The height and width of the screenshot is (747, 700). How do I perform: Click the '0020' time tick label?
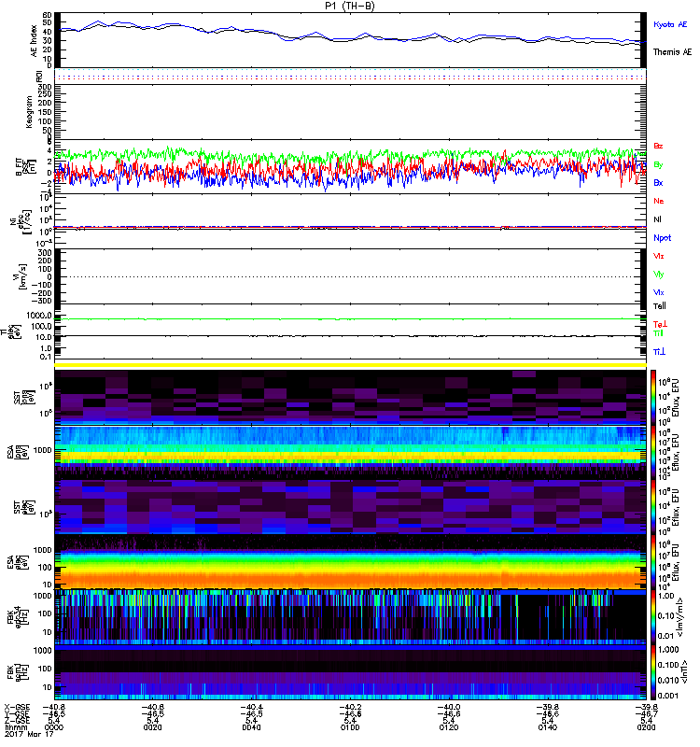[x=152, y=727]
